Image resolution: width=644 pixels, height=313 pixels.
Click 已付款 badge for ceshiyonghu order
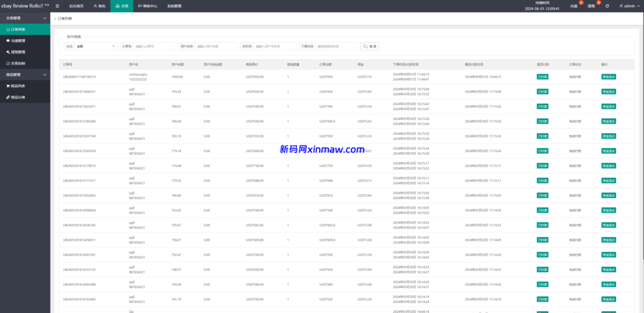pos(543,77)
